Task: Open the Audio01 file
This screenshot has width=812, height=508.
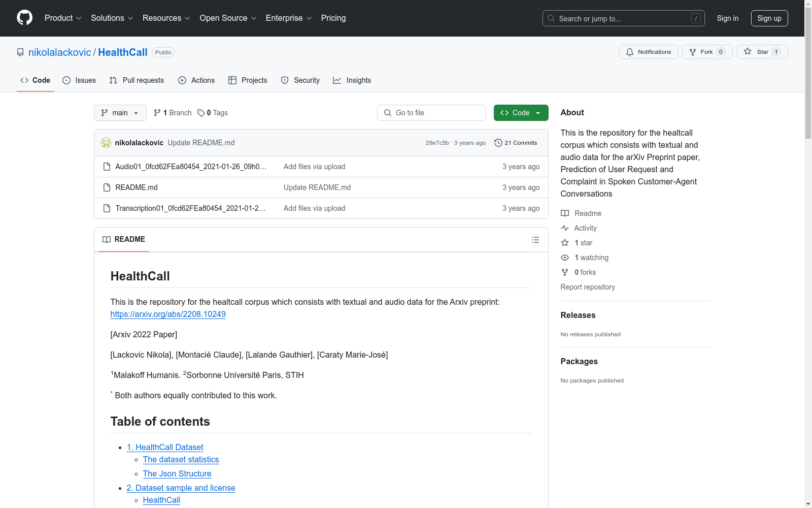Action: tap(191, 167)
